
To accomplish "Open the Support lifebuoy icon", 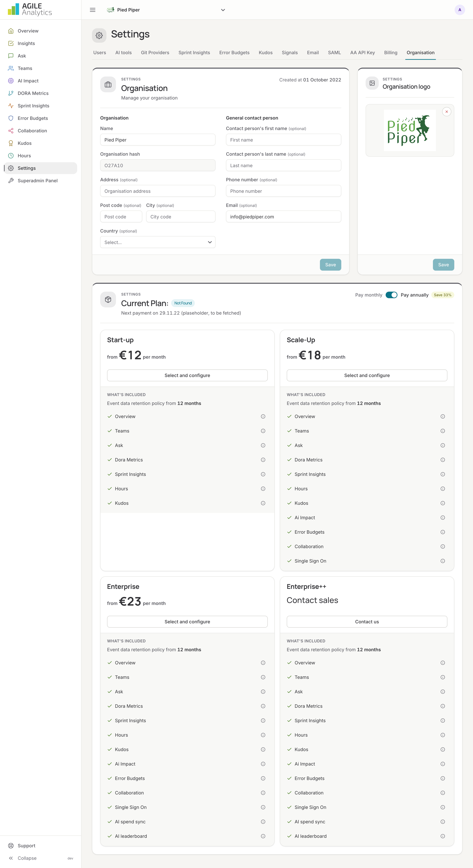I will tap(11, 846).
